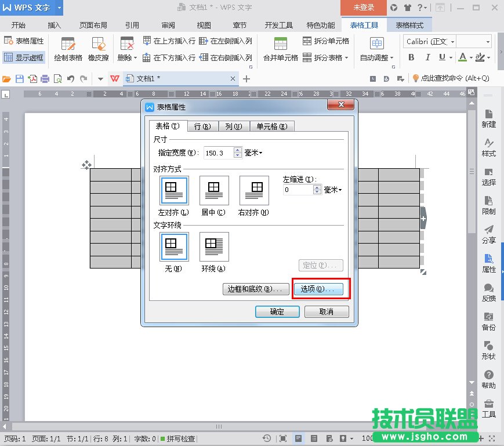This screenshot has height=446, width=504.
Task: Click the Merge Cells (合并单元格) icon
Action: (x=280, y=44)
